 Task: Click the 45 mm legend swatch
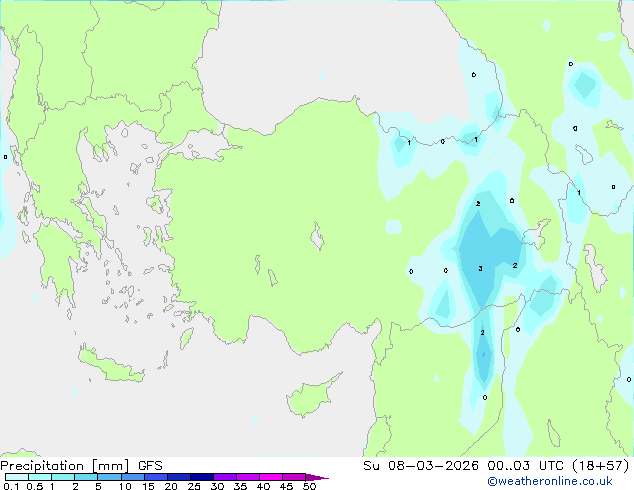294,477
